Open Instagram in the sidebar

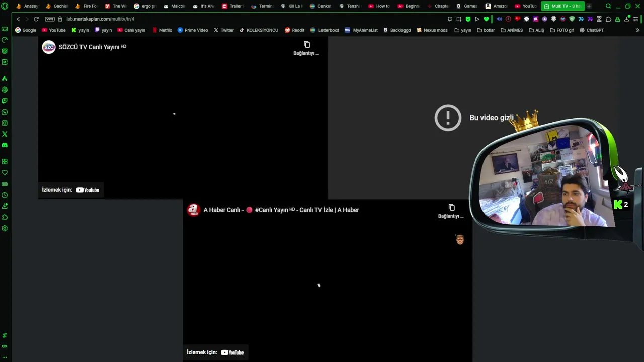pos(5,123)
